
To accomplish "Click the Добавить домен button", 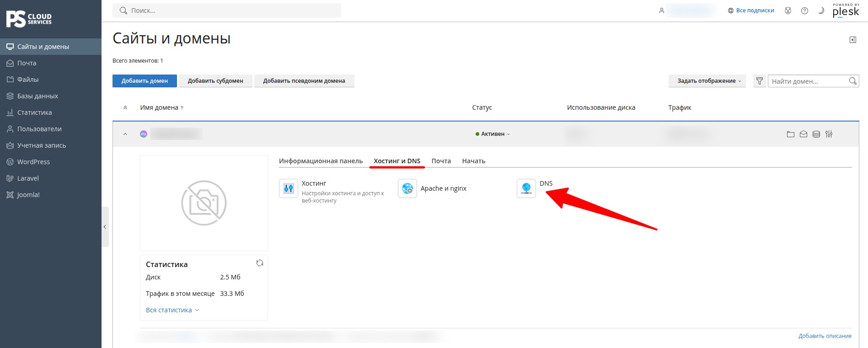I will point(145,81).
